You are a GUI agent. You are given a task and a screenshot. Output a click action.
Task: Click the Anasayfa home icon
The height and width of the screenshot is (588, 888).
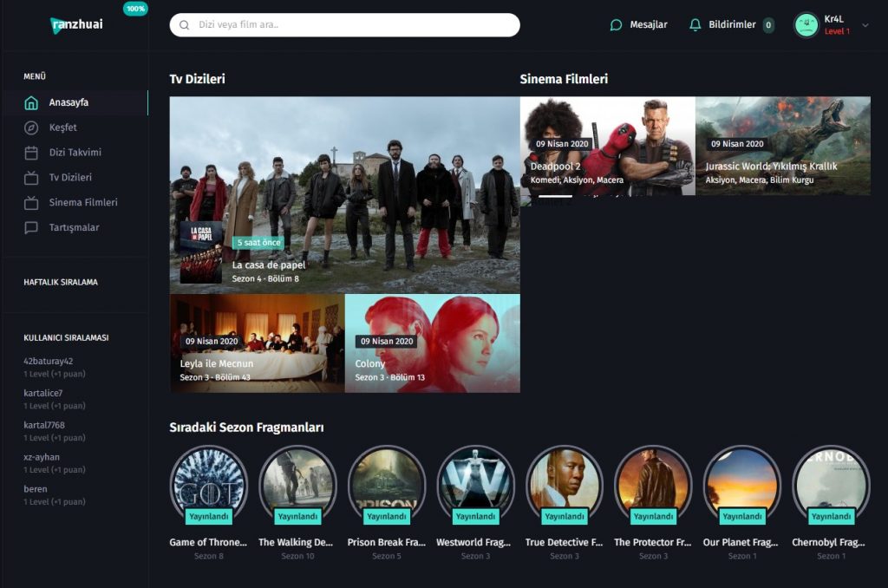click(x=31, y=103)
